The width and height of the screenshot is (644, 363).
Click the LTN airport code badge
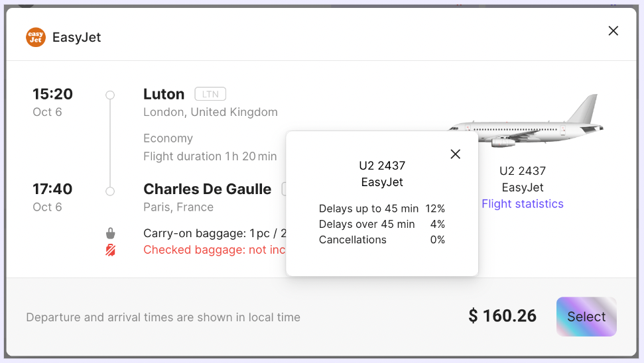click(x=210, y=94)
